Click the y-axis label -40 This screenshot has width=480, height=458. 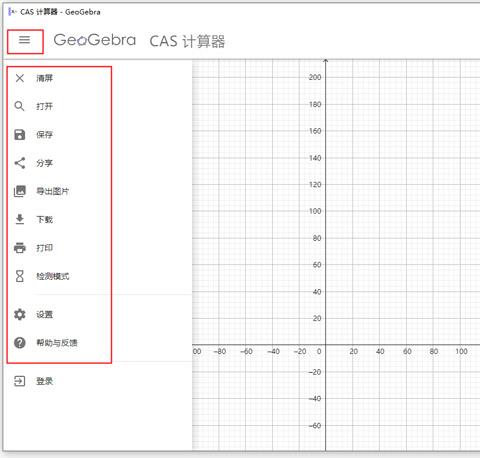click(x=315, y=399)
